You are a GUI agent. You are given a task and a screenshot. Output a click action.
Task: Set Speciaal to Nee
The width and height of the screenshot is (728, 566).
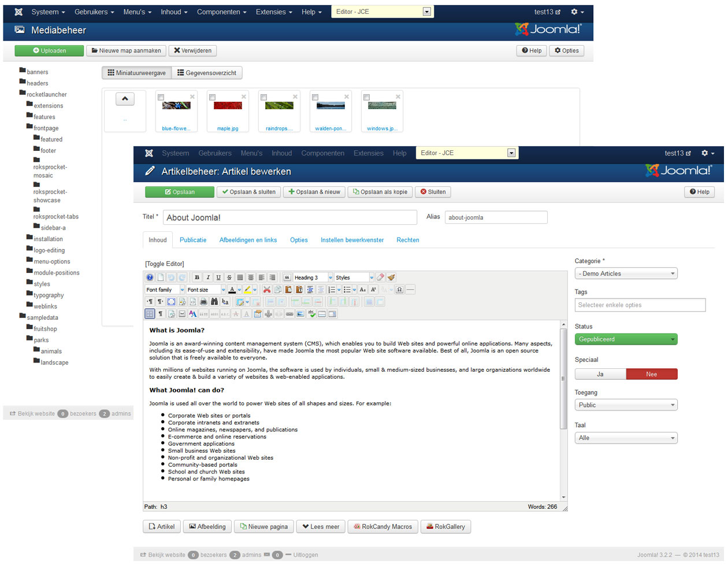(x=652, y=374)
